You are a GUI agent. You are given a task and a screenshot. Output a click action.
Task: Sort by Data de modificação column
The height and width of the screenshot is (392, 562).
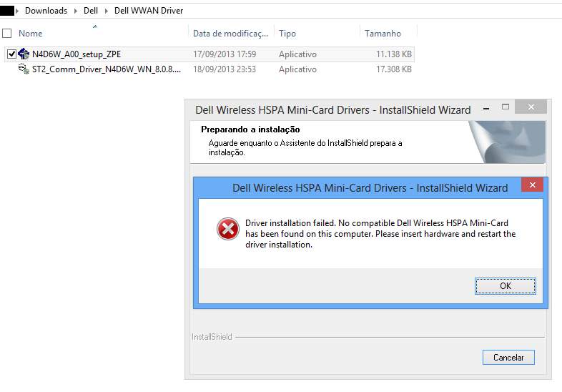(230, 34)
